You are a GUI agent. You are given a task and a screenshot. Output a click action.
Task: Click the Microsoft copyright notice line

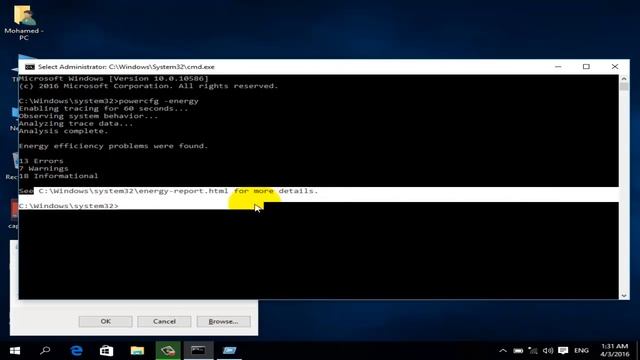149,86
